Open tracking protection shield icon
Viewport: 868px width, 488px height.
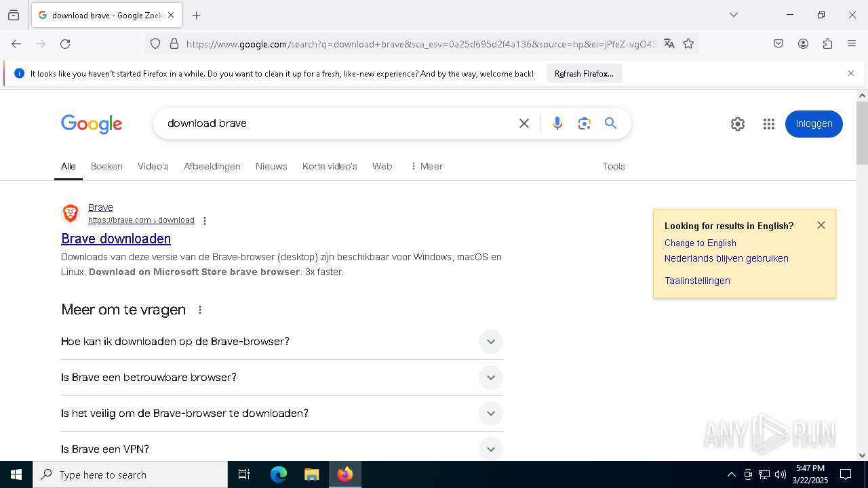[x=155, y=44]
